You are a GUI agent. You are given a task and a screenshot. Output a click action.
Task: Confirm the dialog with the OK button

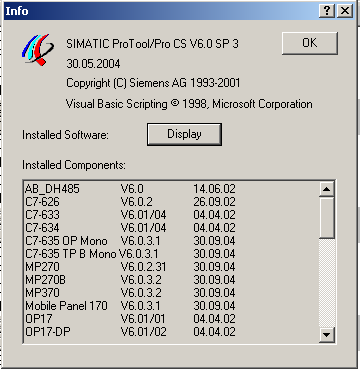tap(310, 43)
